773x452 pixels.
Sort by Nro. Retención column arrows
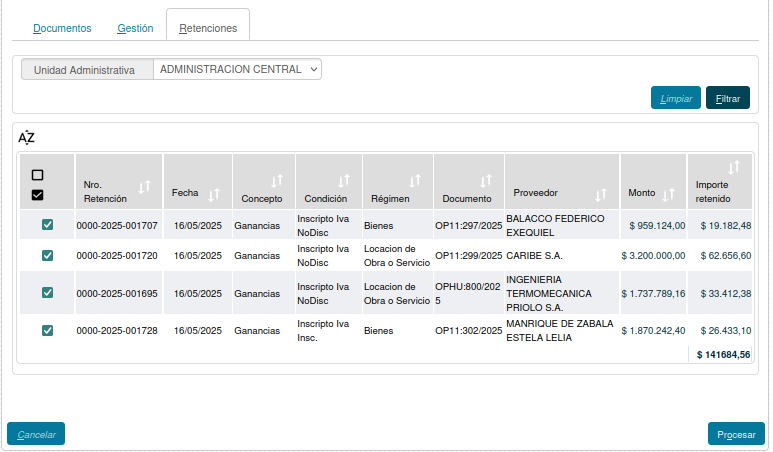tap(145, 186)
